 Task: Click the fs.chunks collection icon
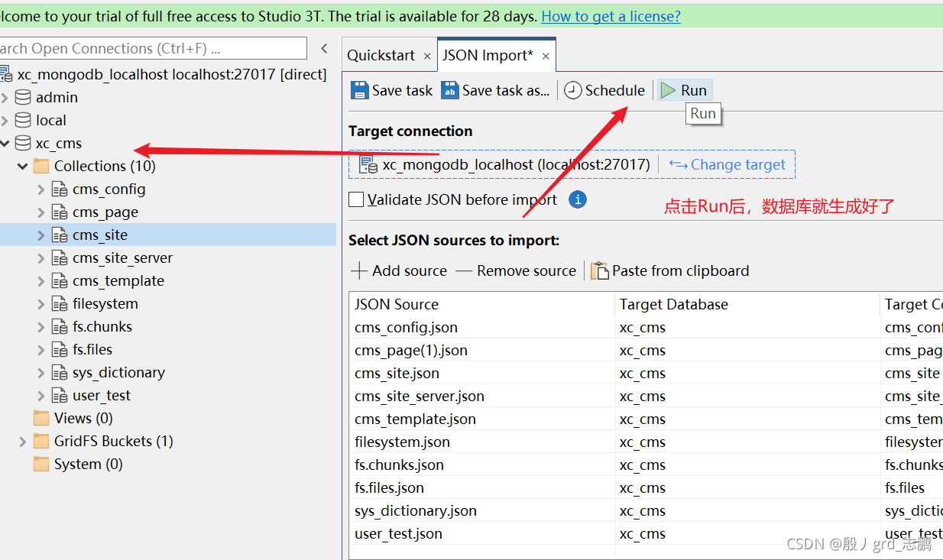(x=60, y=326)
